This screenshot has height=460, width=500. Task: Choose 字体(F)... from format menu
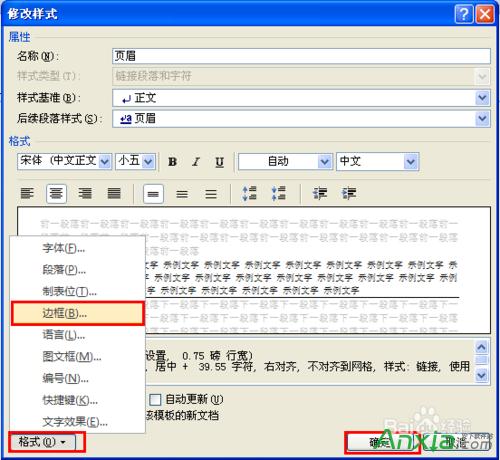pos(77,248)
